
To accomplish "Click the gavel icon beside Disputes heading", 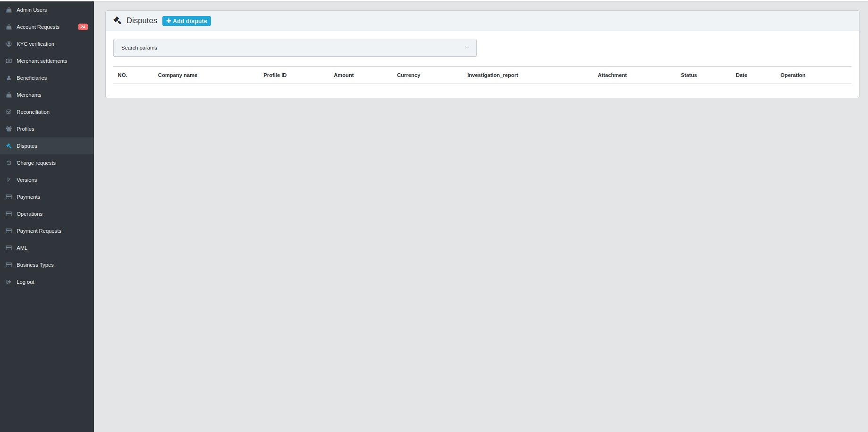I will [118, 20].
